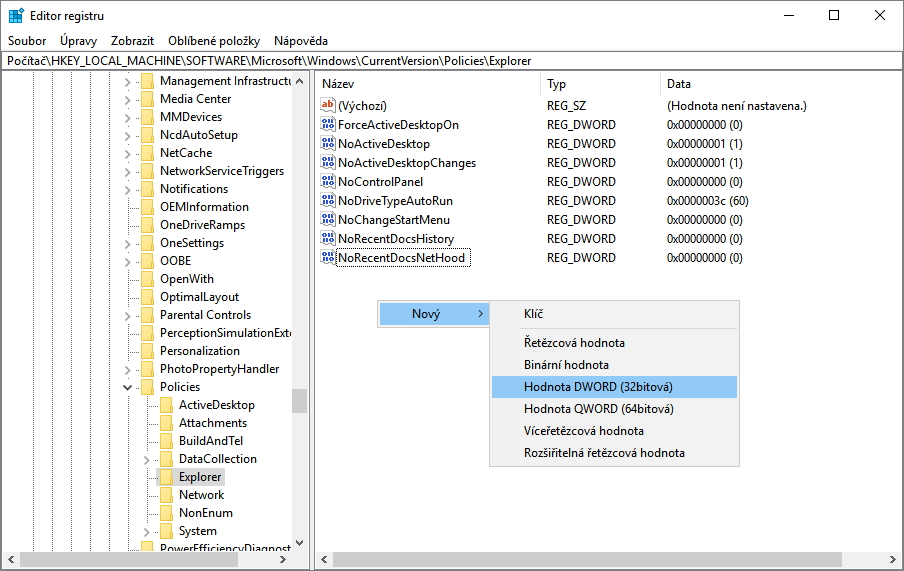Open the Oblíbené položky menu
This screenshot has width=904, height=571.
coord(214,40)
